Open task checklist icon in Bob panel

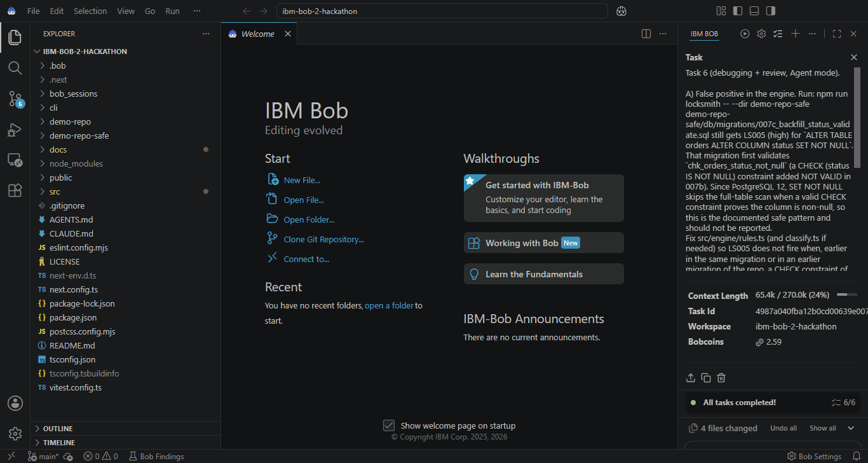coord(778,34)
